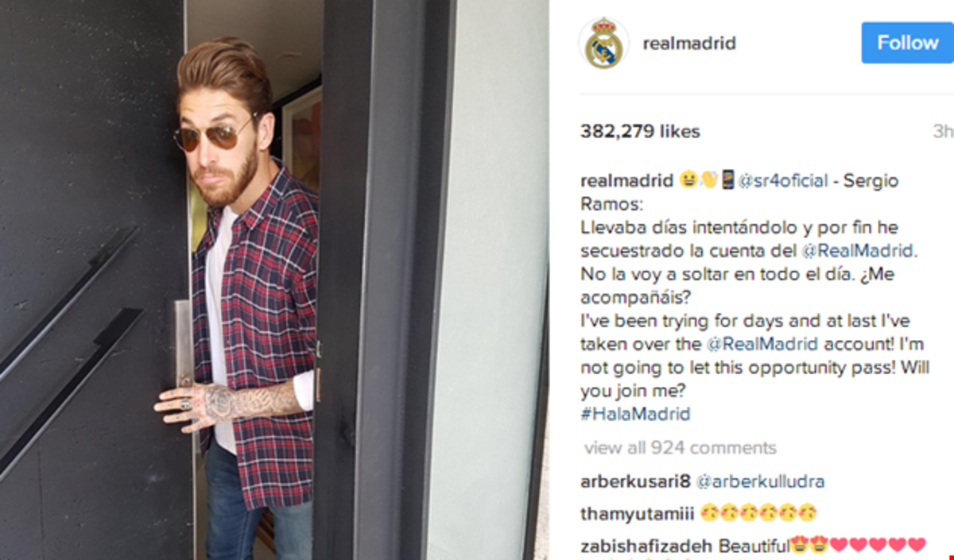Open commenter zabishafizadeh's profile
The height and width of the screenshot is (560, 954).
[647, 546]
